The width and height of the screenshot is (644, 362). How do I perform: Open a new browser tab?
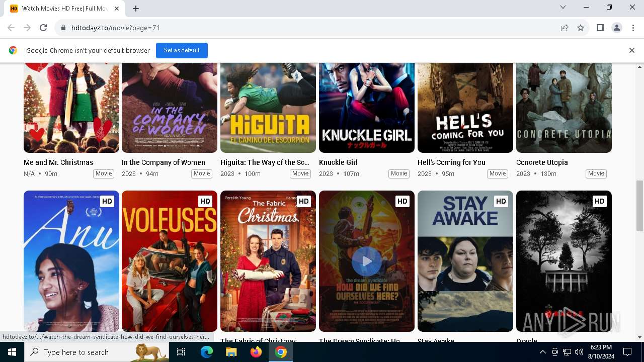click(136, 8)
